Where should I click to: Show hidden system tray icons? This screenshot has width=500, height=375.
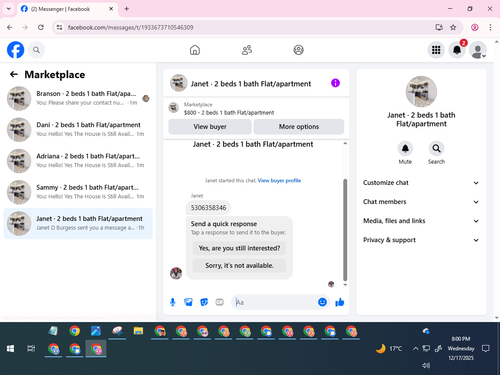click(415, 349)
